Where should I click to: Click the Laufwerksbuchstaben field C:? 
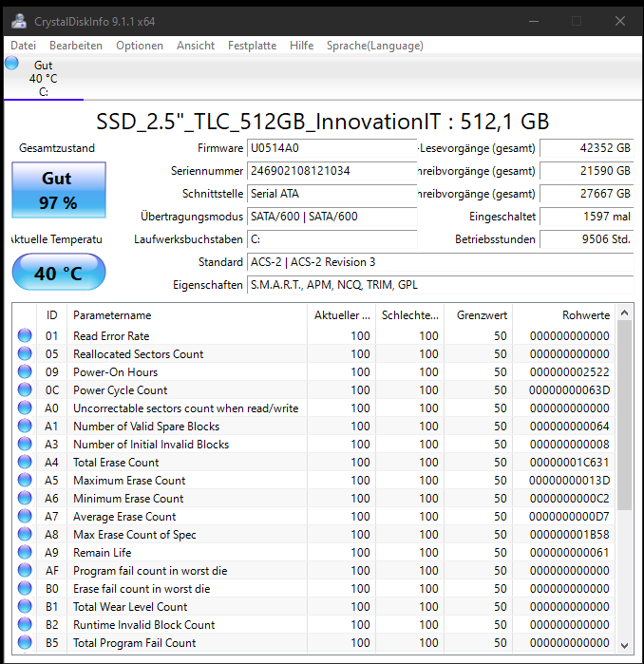point(331,239)
